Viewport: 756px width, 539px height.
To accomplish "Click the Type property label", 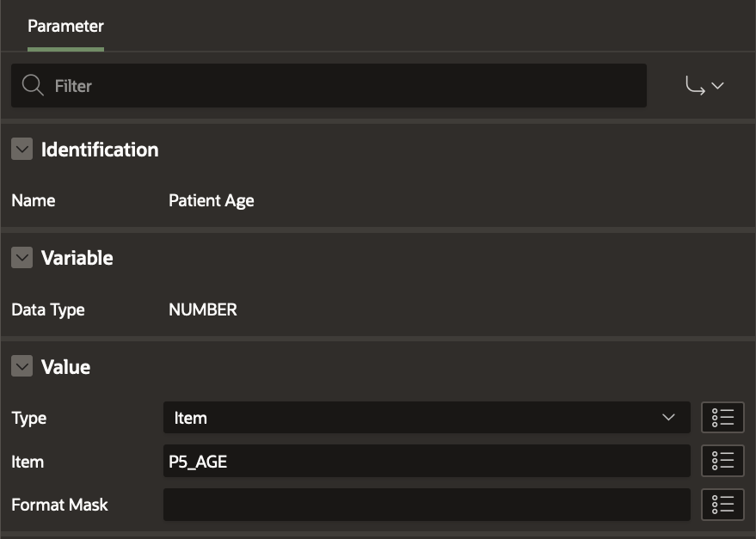I will (29, 419).
